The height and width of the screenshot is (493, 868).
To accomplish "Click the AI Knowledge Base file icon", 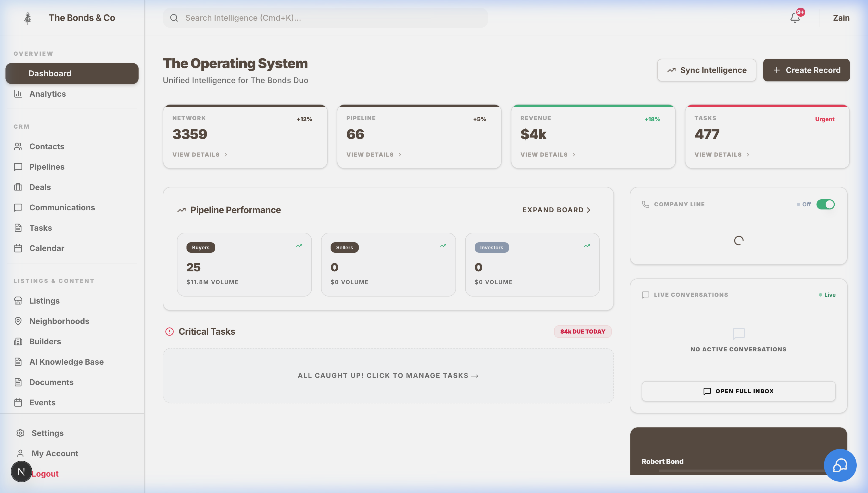I will [x=18, y=362].
